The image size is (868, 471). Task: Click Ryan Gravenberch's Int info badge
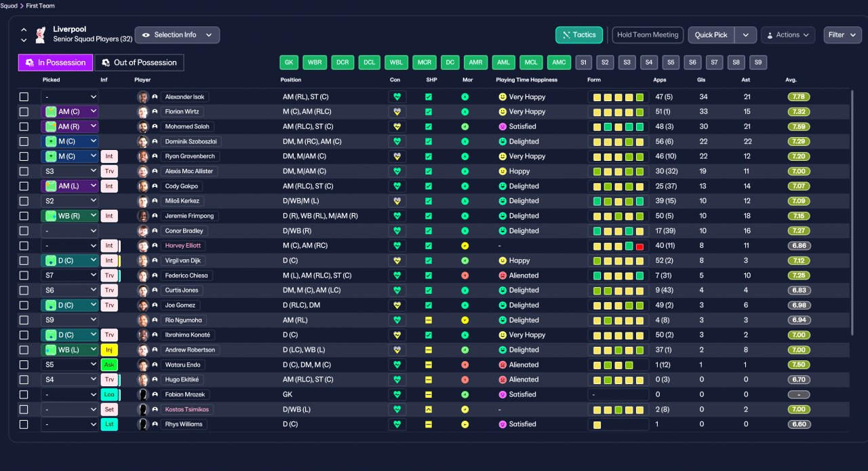(x=109, y=157)
